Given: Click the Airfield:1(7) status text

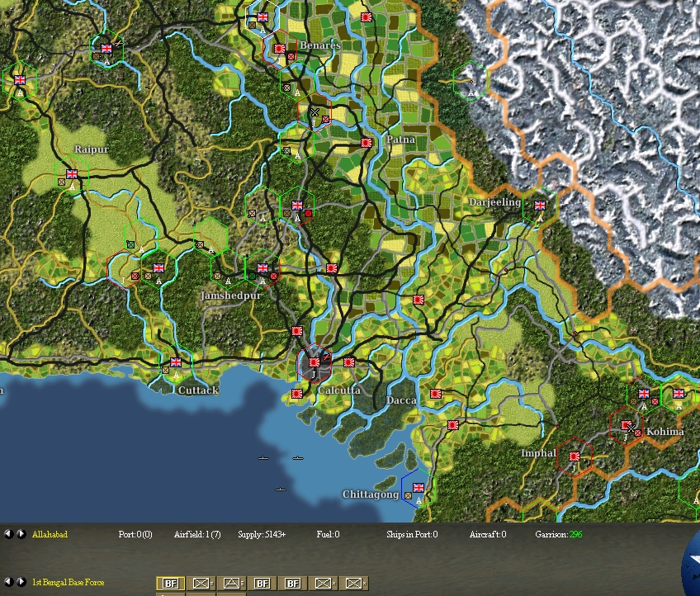Looking at the screenshot, I should pos(197,534).
